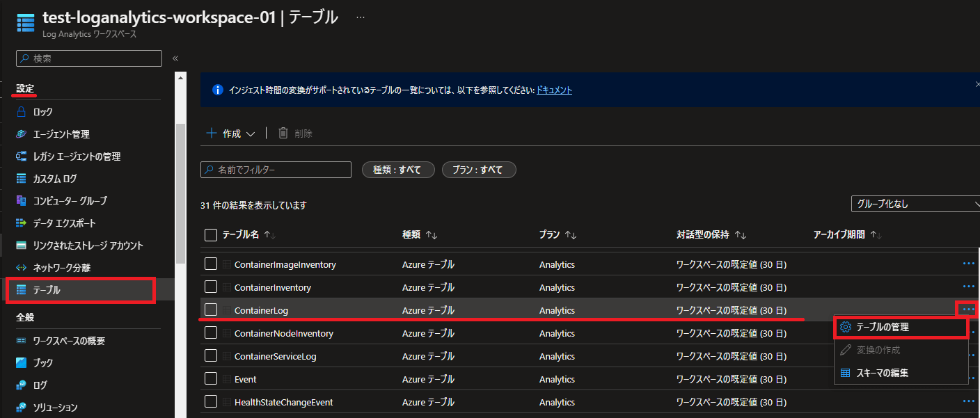Select テーブル icon in settings sidebar

[22, 290]
